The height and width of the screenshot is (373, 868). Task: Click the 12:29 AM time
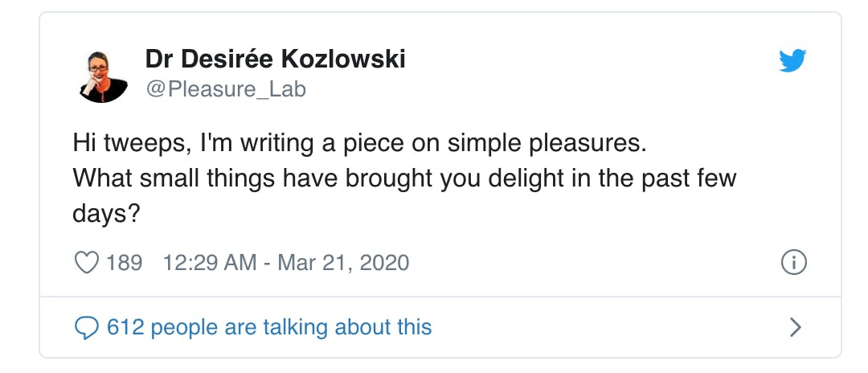click(209, 262)
